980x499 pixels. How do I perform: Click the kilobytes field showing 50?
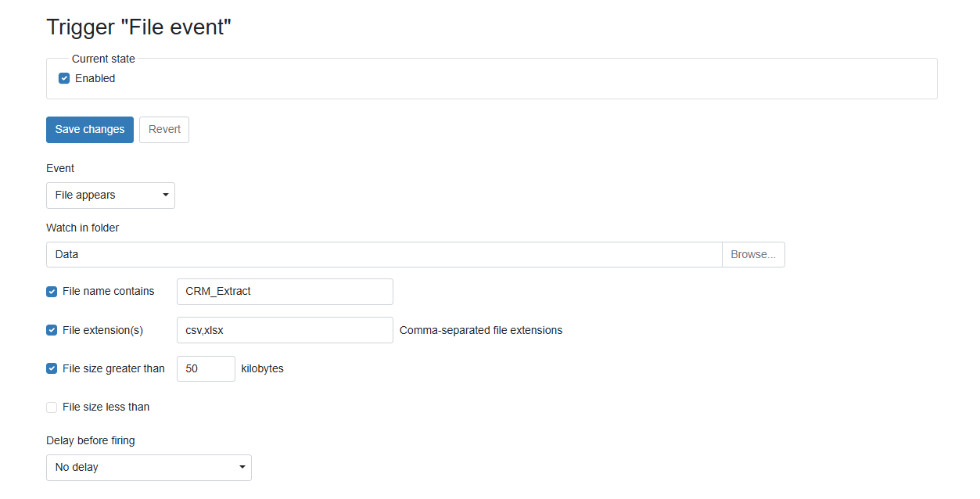tap(206, 368)
